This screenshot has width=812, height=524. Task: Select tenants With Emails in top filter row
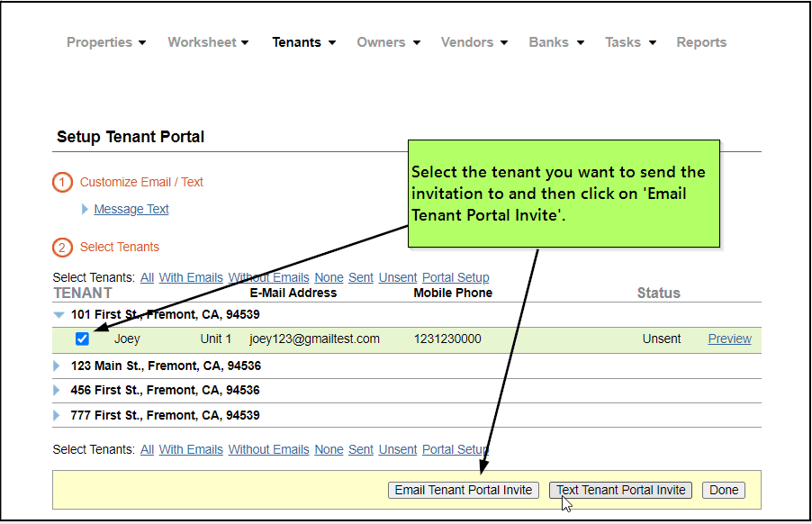point(191,277)
